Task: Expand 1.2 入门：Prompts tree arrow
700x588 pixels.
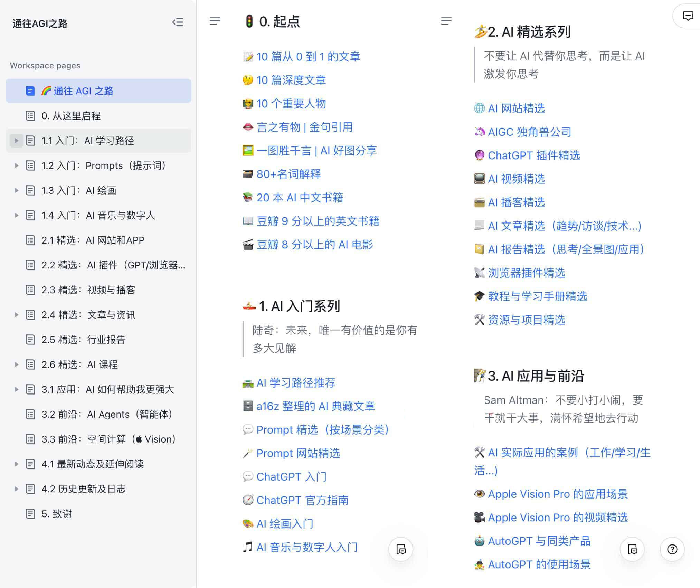Action: point(16,165)
